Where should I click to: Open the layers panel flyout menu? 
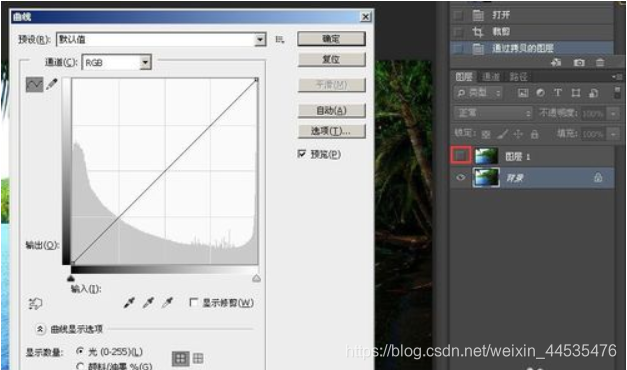point(617,76)
